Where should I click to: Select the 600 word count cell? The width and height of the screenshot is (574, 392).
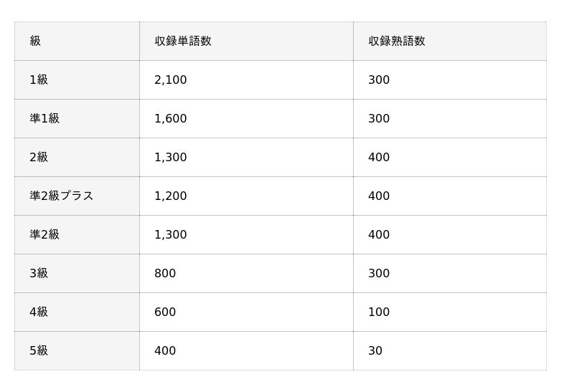point(165,312)
